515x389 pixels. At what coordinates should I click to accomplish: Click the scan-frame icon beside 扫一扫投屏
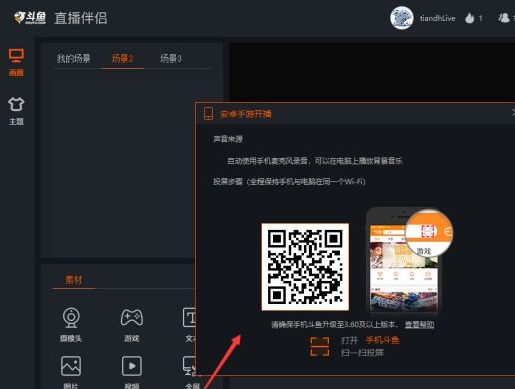(320, 346)
